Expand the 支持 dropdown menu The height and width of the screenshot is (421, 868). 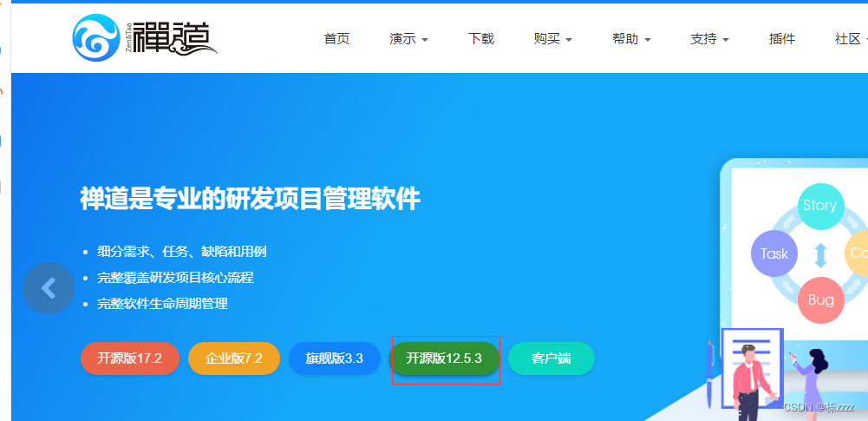coord(709,39)
